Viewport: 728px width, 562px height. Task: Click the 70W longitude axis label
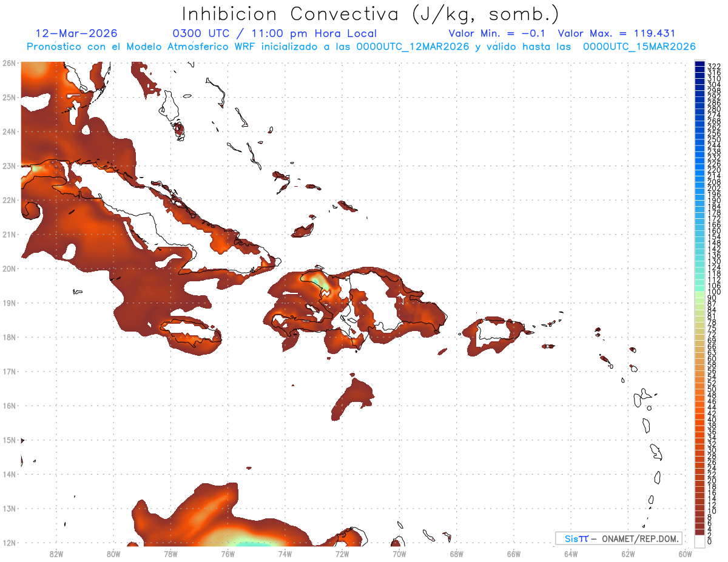(x=399, y=554)
